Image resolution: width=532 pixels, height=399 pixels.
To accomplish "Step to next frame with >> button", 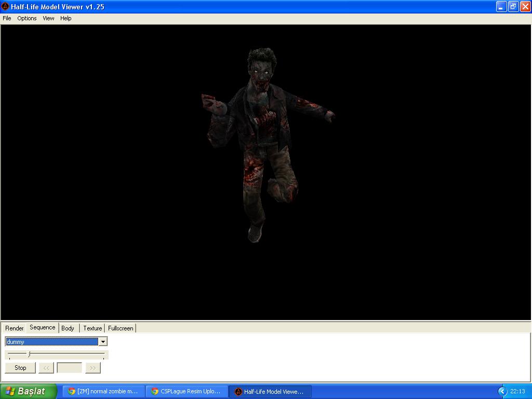I will [93, 368].
